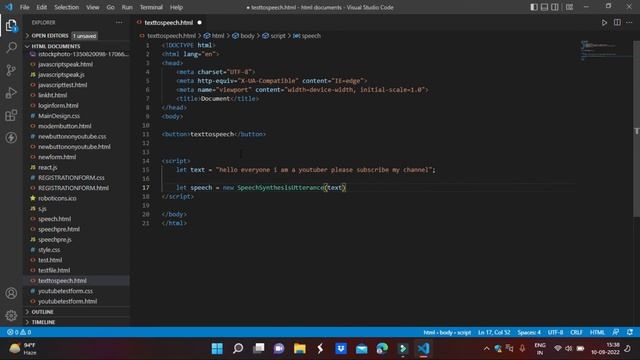Click the Run play button in editor toolbar

pyautogui.click(x=604, y=22)
